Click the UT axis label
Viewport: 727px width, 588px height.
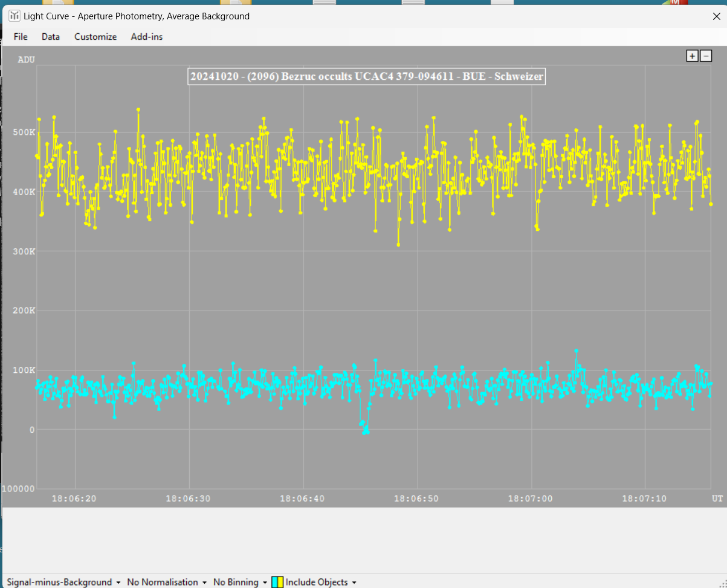click(x=717, y=499)
